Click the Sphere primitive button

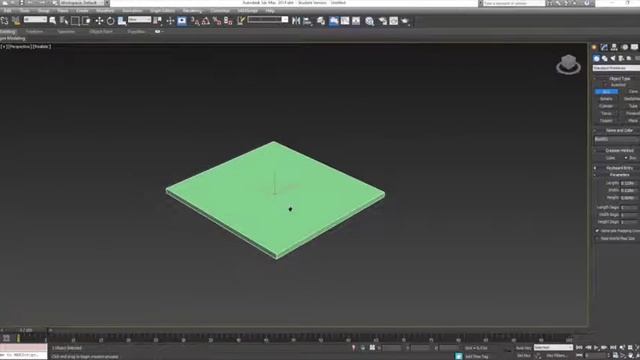606,99
